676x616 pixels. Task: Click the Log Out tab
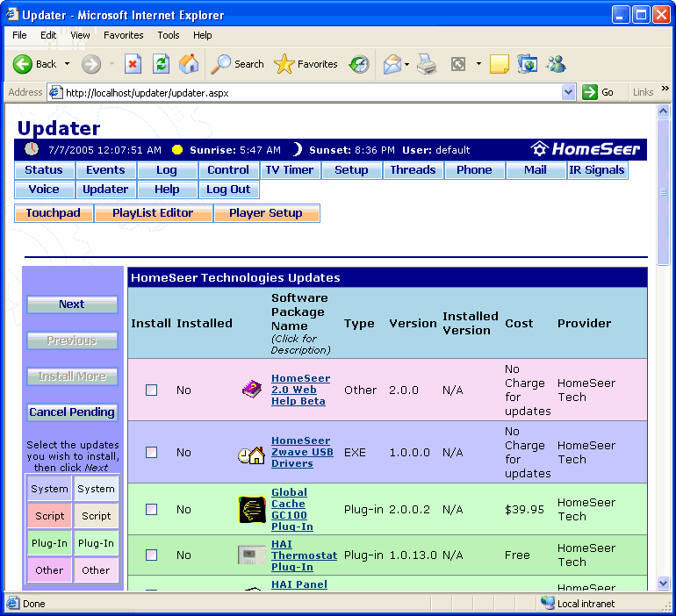pyautogui.click(x=228, y=190)
